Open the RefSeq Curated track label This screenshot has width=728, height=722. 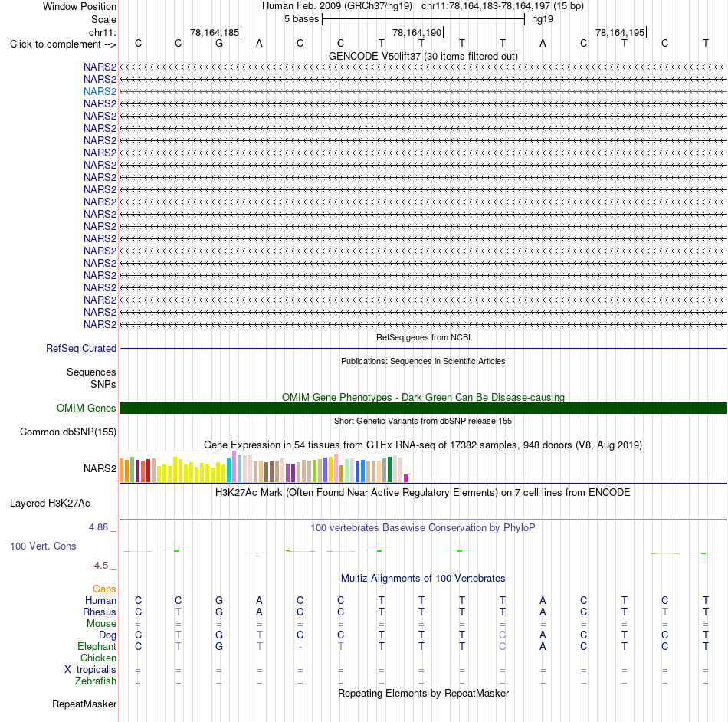coord(81,348)
